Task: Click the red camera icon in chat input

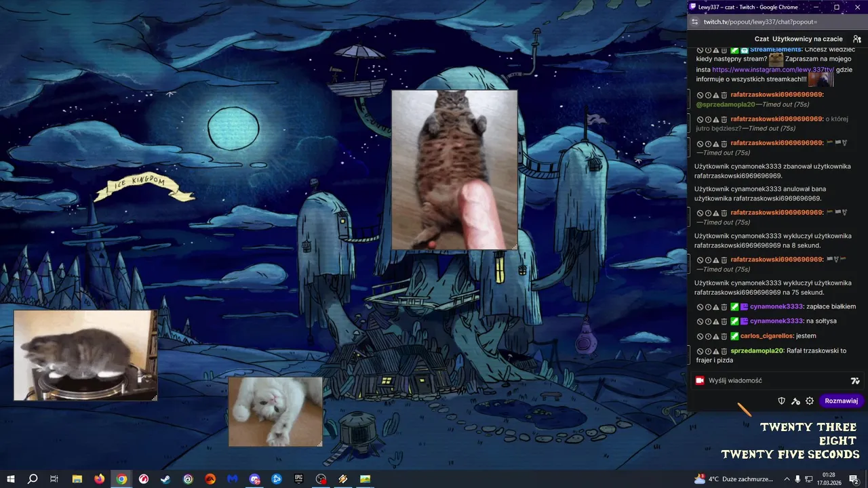Action: coord(700,381)
